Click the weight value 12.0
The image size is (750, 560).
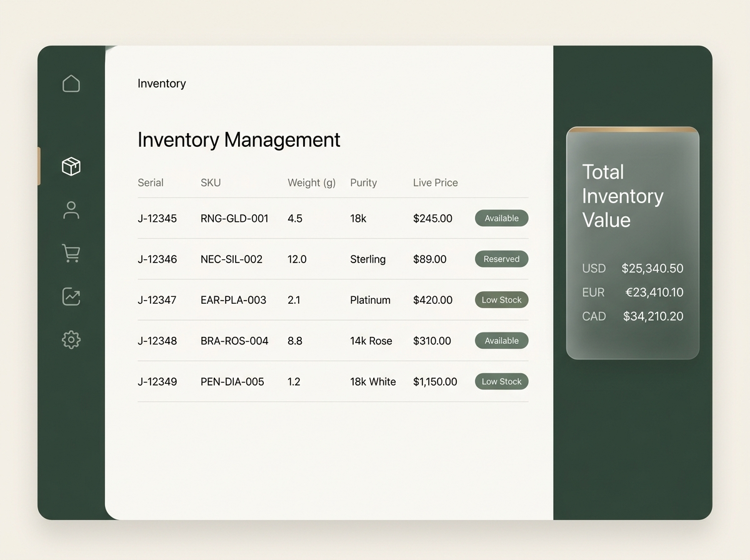297,259
